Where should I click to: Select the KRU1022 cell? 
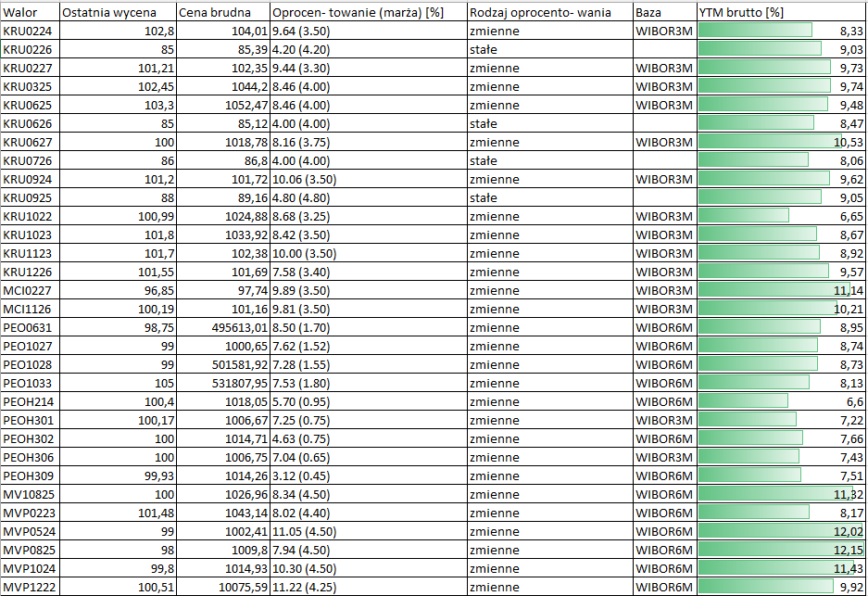coord(30,217)
